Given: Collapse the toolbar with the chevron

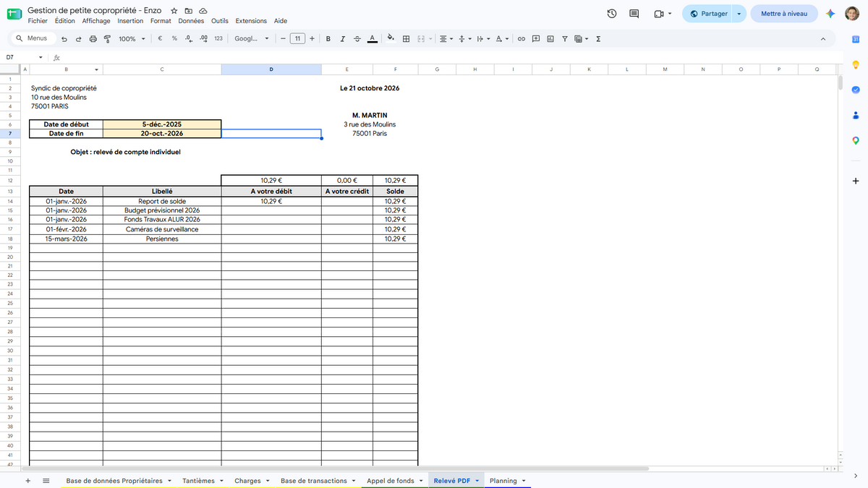Looking at the screenshot, I should tap(823, 38).
